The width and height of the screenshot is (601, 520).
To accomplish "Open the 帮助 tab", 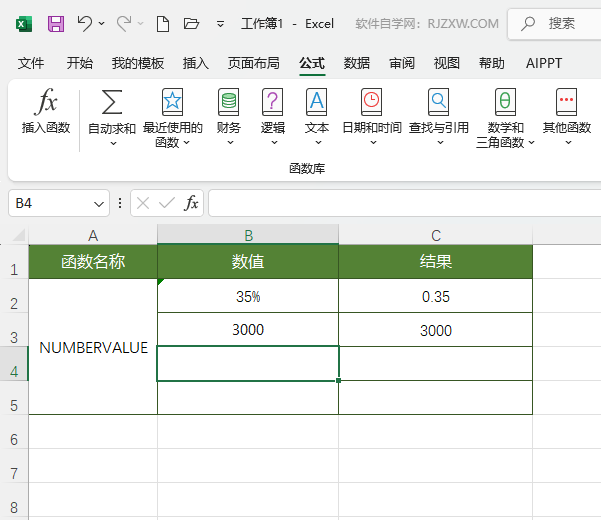I will [492, 63].
